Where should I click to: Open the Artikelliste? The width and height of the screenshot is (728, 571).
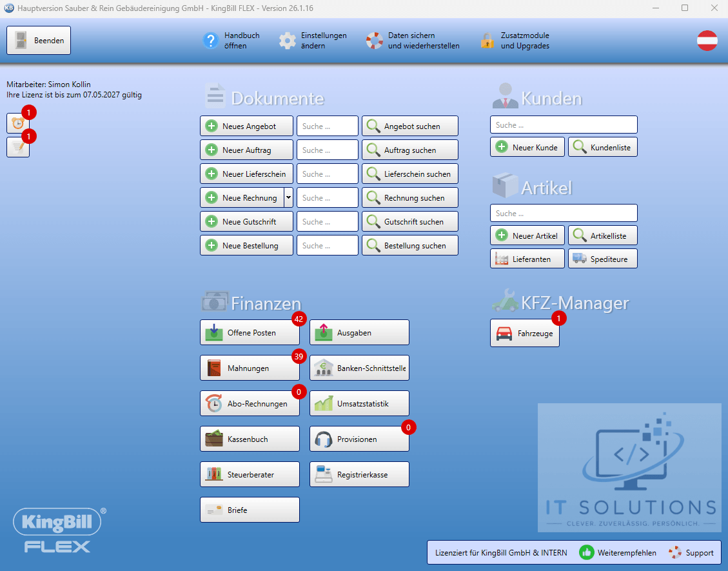[603, 235]
